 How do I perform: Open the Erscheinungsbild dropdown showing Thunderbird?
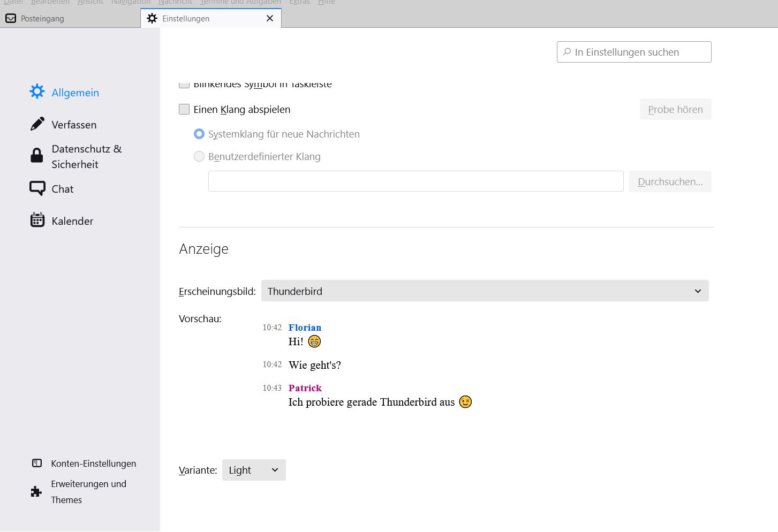click(x=485, y=291)
